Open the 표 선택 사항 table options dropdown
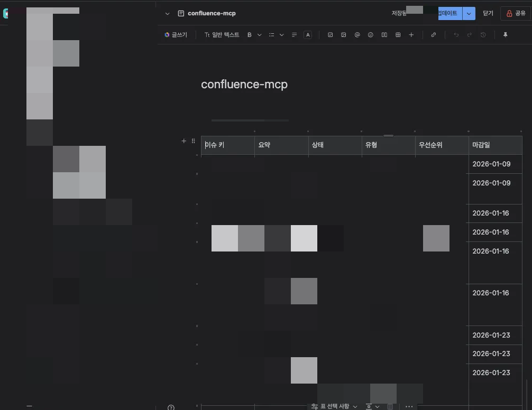Image resolution: width=532 pixels, height=410 pixels. [x=334, y=406]
